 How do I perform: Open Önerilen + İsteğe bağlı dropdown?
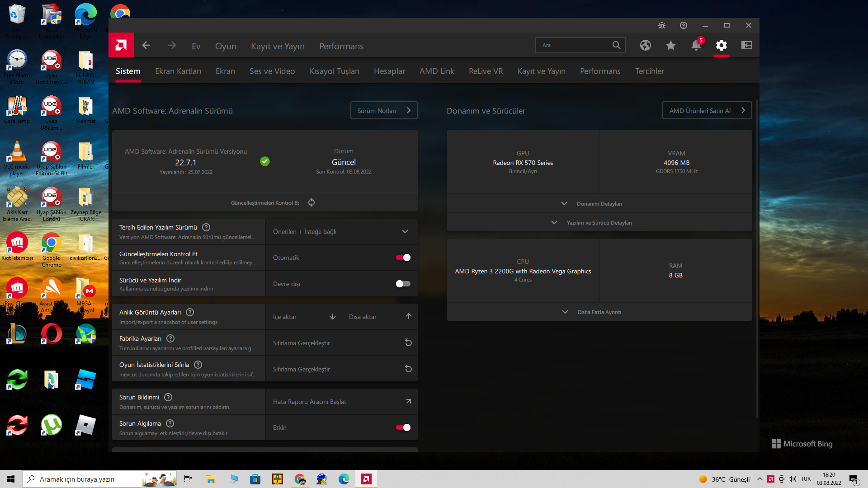pos(341,231)
